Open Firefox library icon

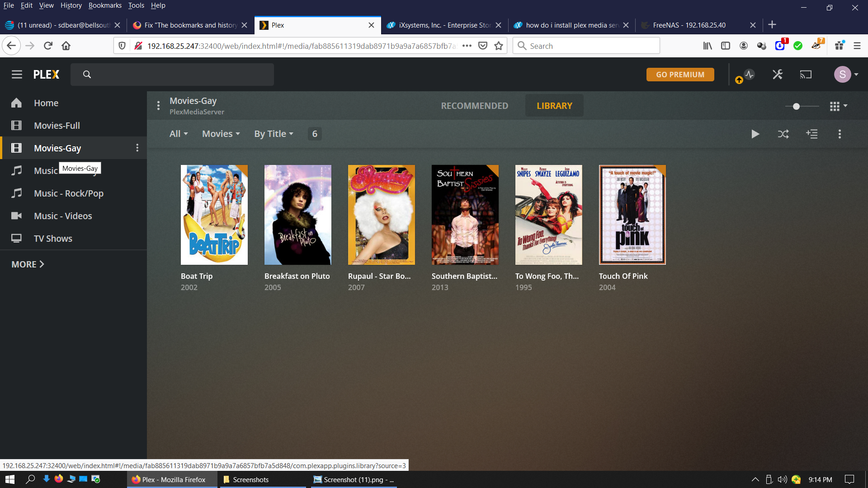[x=708, y=46]
